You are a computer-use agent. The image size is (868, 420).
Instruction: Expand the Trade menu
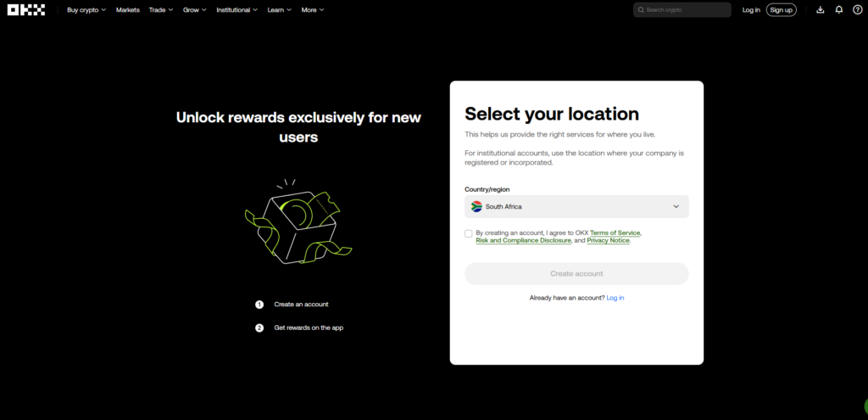click(x=161, y=10)
